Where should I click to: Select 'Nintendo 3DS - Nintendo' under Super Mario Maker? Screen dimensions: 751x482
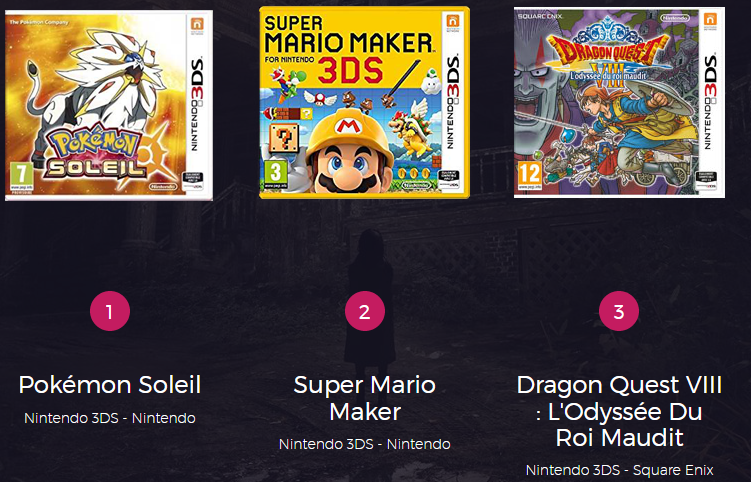pyautogui.click(x=364, y=444)
